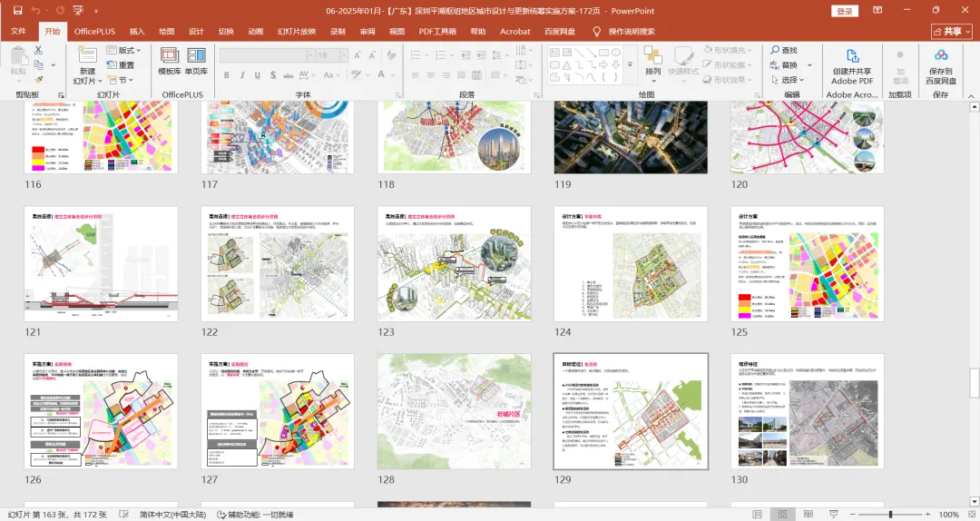Select slide thumbnail 126
The image size is (980, 521).
[x=101, y=411]
